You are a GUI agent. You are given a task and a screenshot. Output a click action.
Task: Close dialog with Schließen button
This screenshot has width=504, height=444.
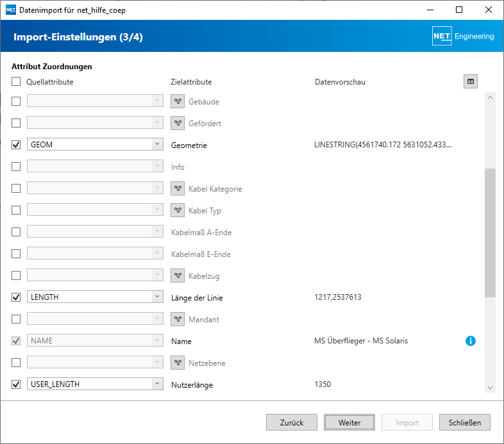tap(465, 422)
